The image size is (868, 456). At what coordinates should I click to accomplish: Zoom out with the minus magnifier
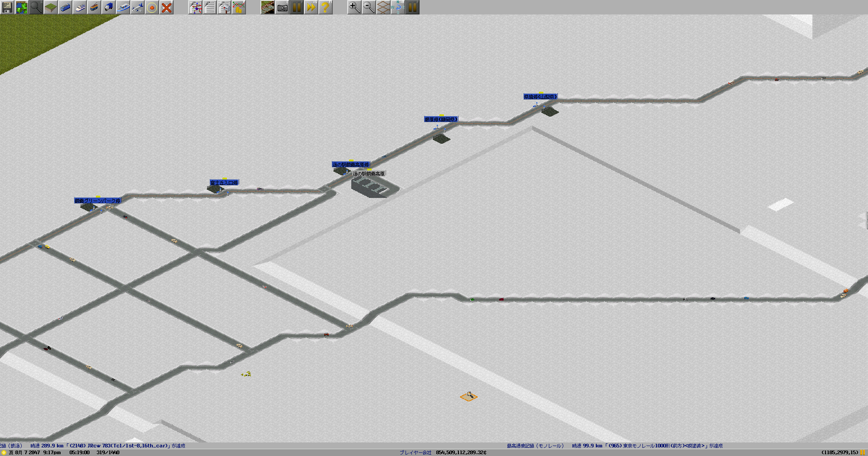coord(369,7)
